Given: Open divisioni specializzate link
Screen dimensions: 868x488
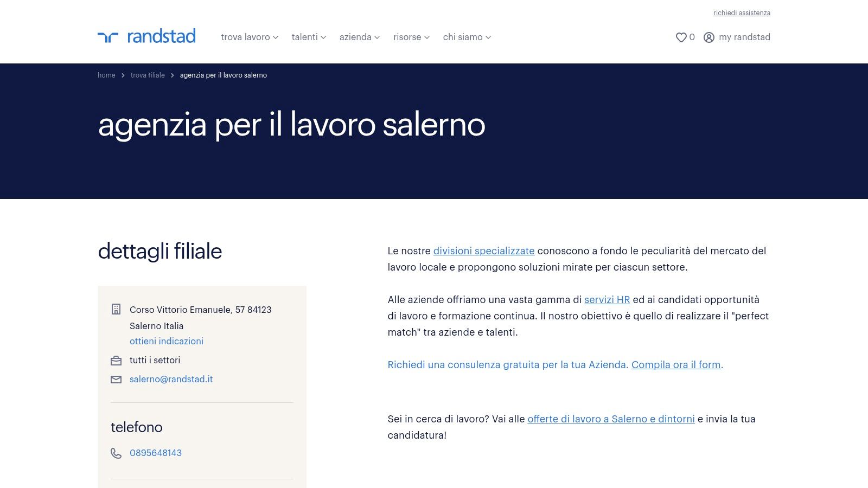Looking at the screenshot, I should [484, 251].
